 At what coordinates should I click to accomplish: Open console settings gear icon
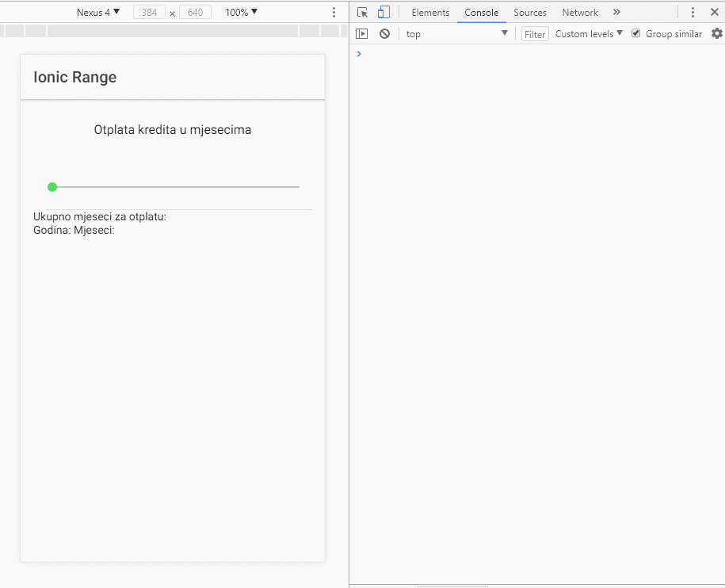pyautogui.click(x=716, y=34)
